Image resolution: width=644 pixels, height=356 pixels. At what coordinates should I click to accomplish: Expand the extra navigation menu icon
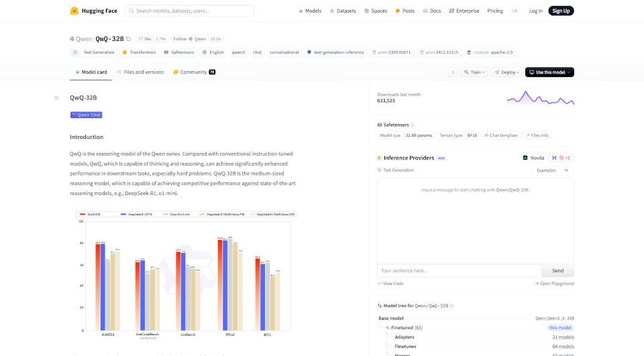coord(515,11)
